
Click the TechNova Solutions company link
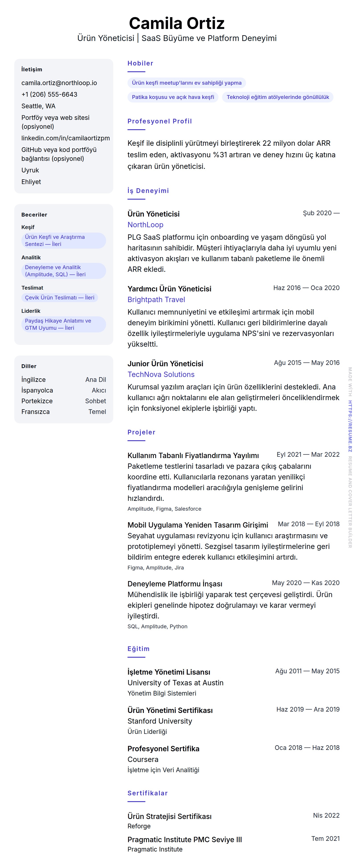(x=161, y=374)
